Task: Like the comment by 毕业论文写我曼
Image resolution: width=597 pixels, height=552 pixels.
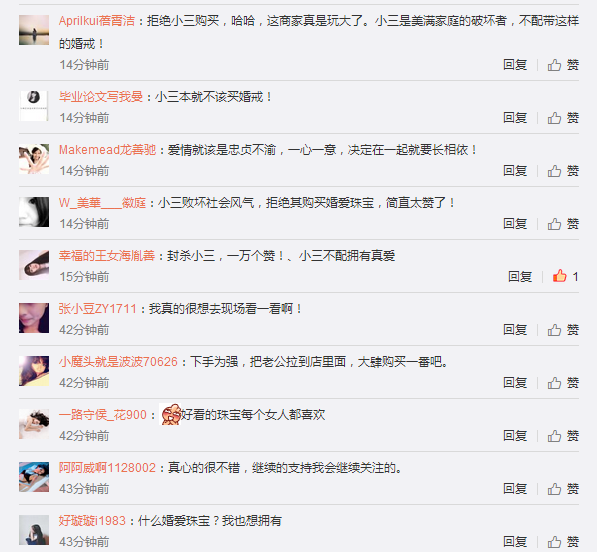Action: 563,118
